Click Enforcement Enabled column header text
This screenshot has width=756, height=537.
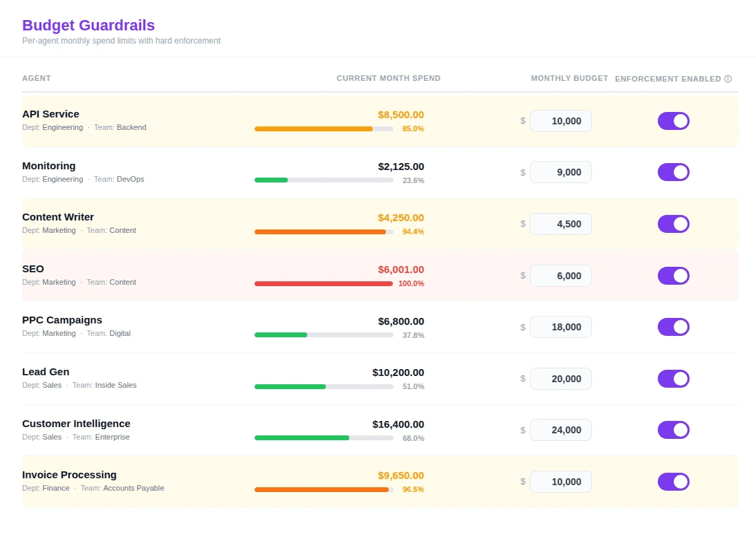point(667,79)
